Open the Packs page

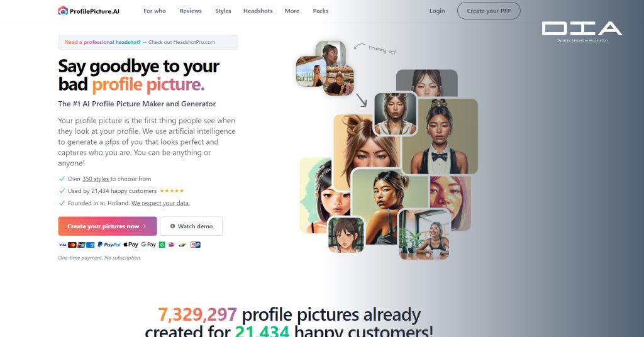tap(320, 11)
